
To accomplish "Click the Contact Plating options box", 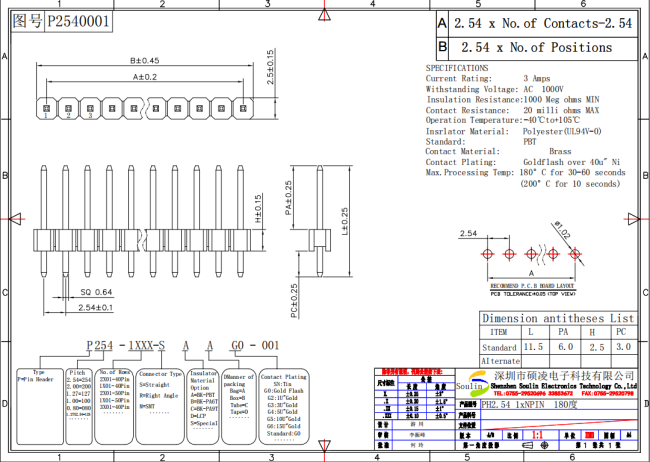I will click(283, 403).
